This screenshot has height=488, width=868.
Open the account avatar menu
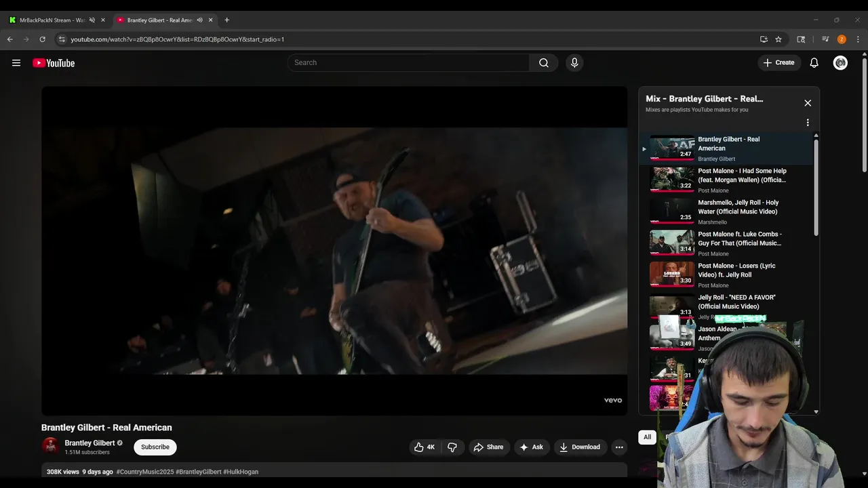(840, 63)
